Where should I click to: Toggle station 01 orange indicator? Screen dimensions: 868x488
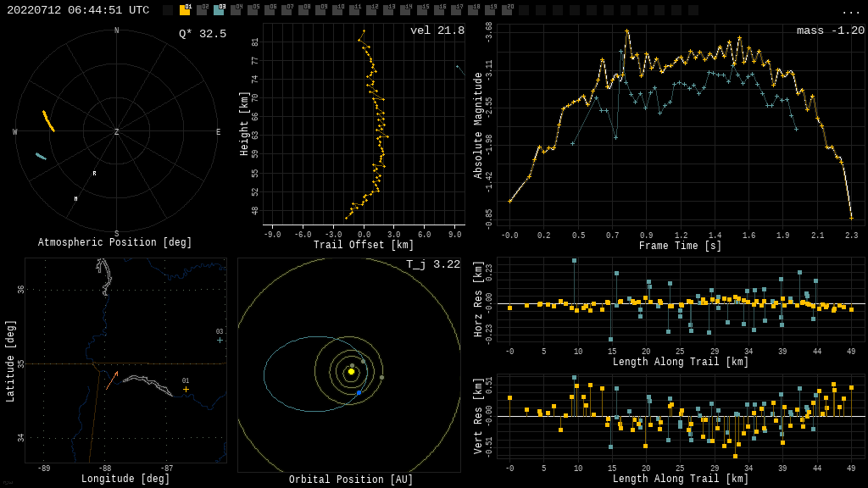[185, 10]
